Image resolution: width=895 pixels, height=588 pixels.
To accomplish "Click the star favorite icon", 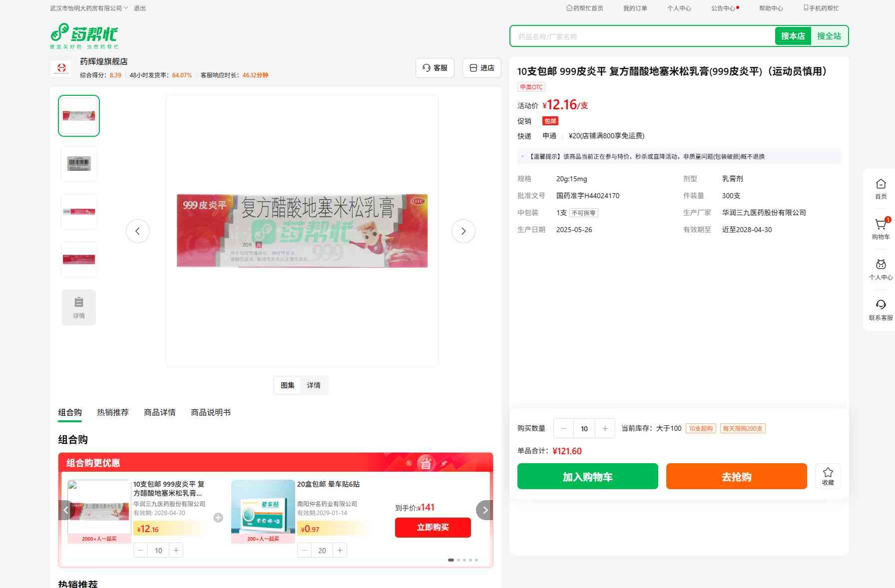I will pos(828,473).
